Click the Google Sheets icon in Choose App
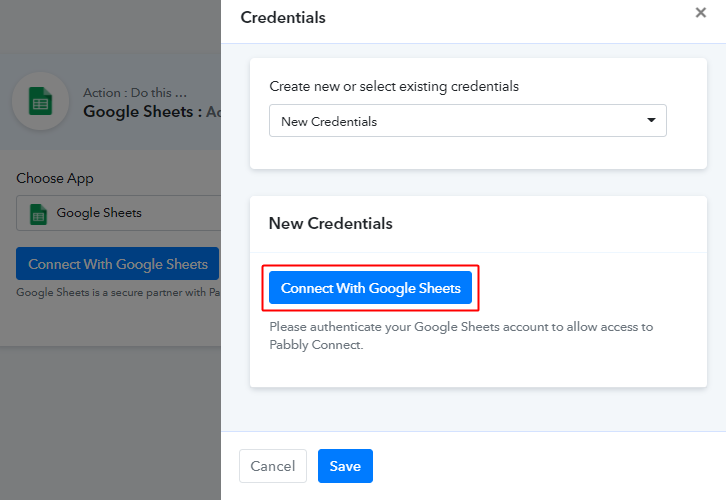 tap(38, 214)
